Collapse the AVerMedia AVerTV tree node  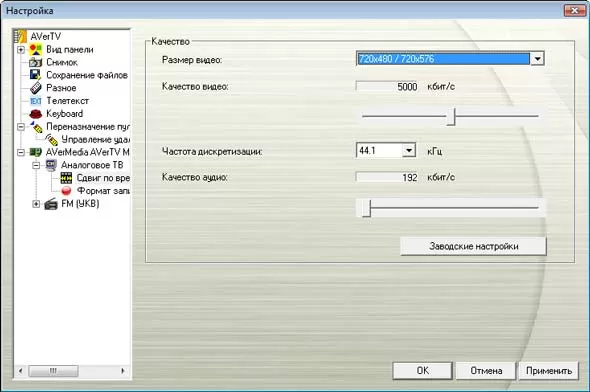tap(21, 152)
